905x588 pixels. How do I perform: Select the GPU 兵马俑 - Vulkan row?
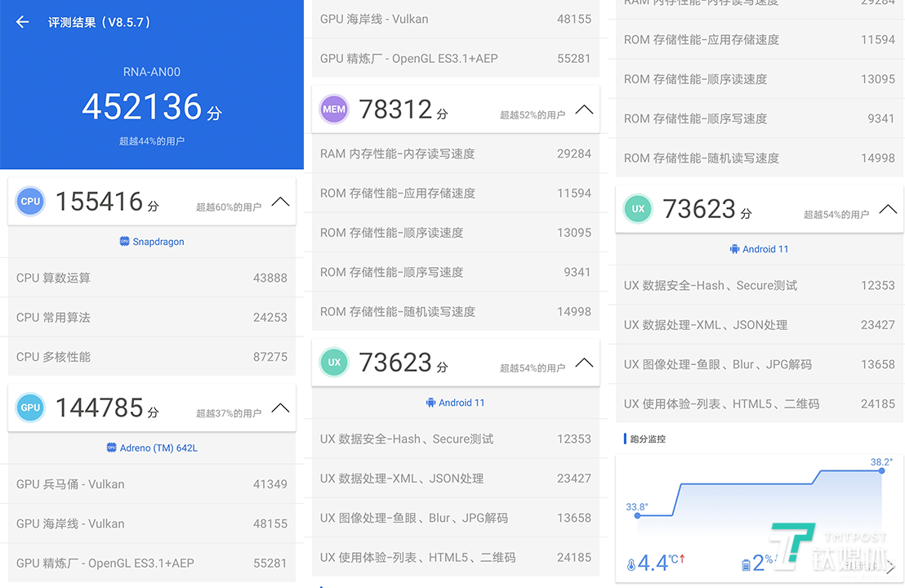[152, 484]
